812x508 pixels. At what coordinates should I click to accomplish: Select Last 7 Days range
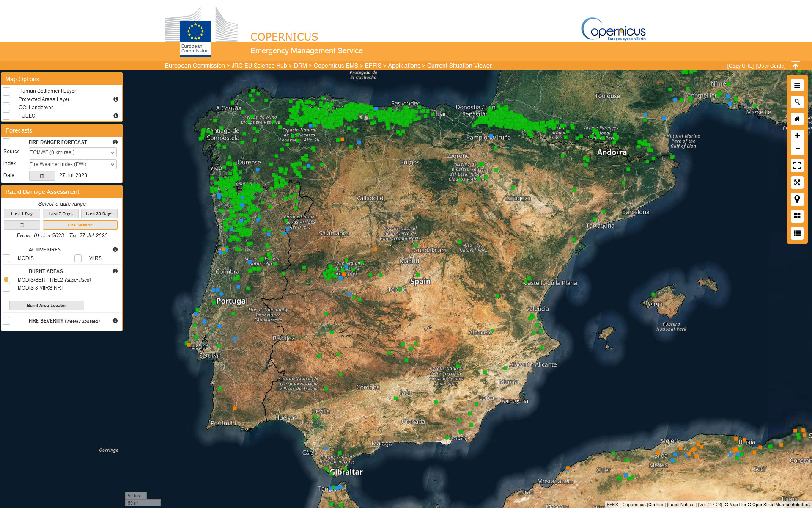[x=60, y=214]
